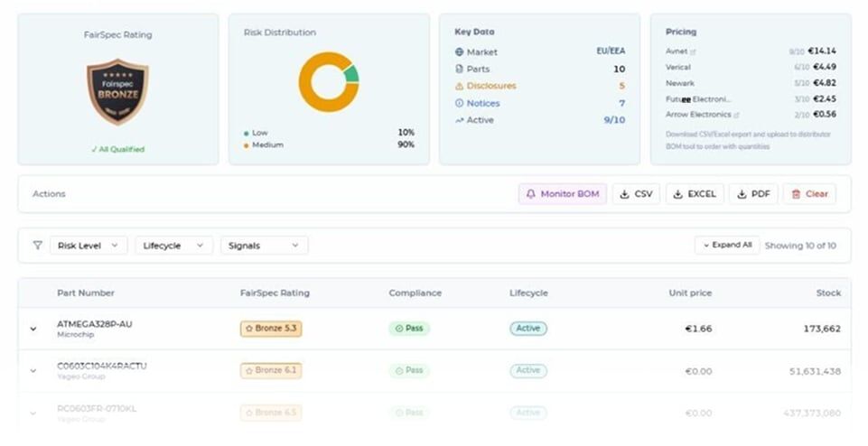
Task: Click the Compliance column header
Action: point(415,293)
